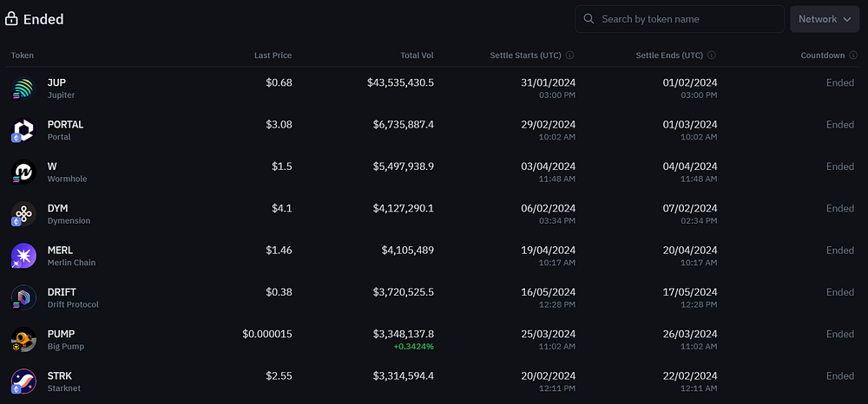Click the magnifier icon in search box
The image size is (868, 404).
[x=589, y=19]
